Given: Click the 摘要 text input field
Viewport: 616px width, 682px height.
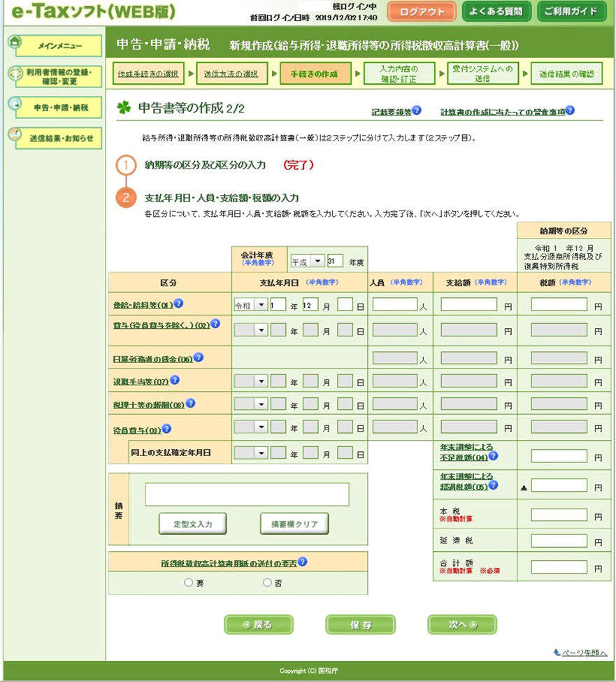Looking at the screenshot, I should coord(247,494).
